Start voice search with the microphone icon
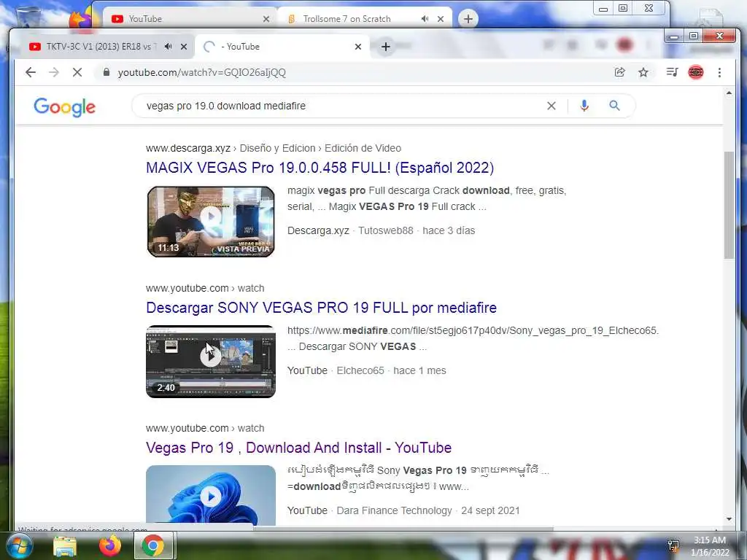The height and width of the screenshot is (560, 747). 584,106
